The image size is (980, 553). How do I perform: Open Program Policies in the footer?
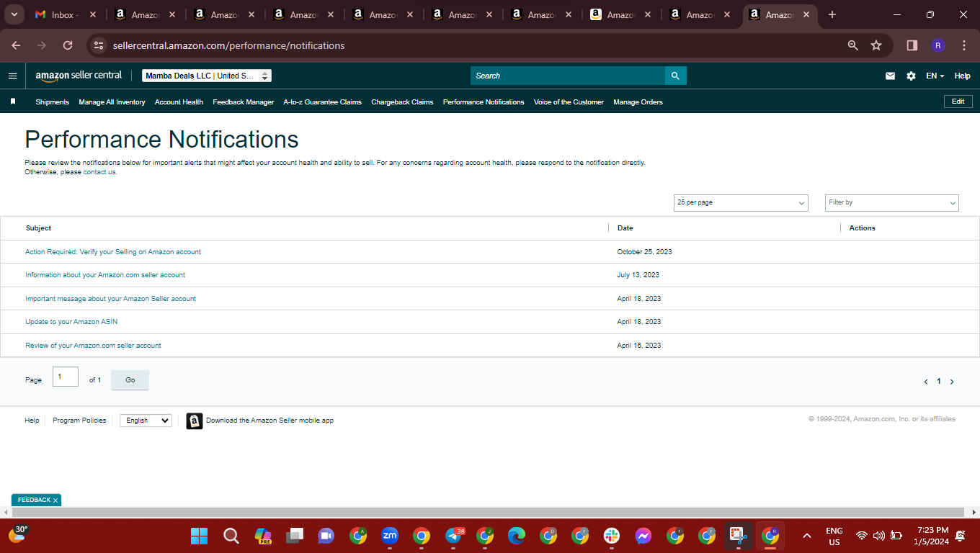[79, 421]
